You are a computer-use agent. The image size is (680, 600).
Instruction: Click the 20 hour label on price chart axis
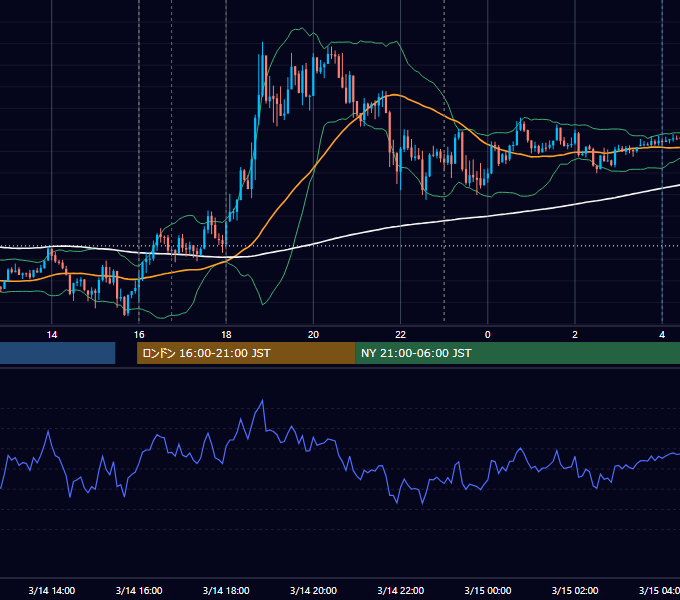(x=313, y=335)
